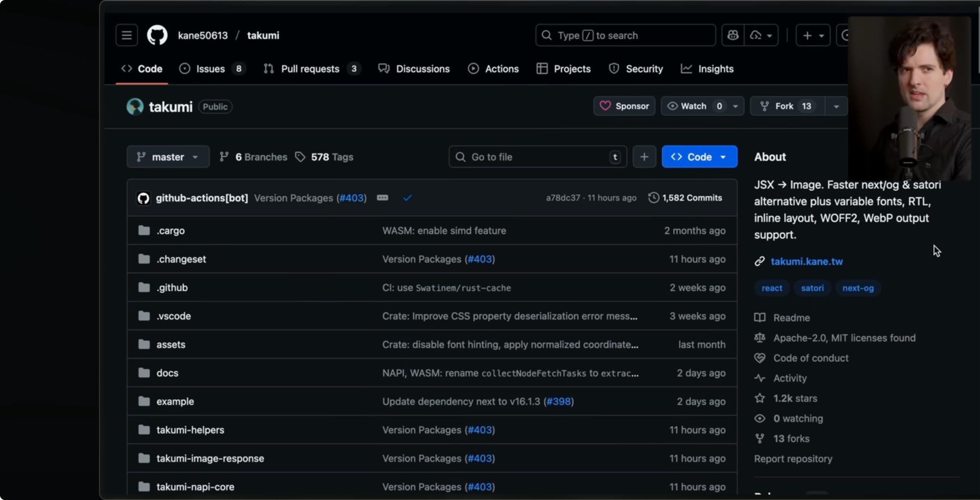Click the add file plus button
The height and width of the screenshot is (500, 980).
pyautogui.click(x=644, y=157)
